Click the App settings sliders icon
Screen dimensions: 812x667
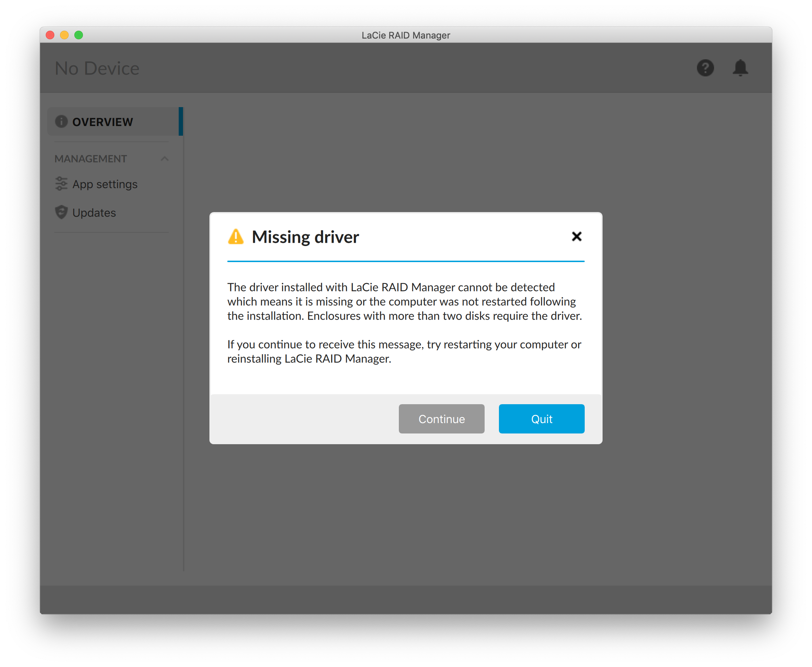[x=61, y=184]
